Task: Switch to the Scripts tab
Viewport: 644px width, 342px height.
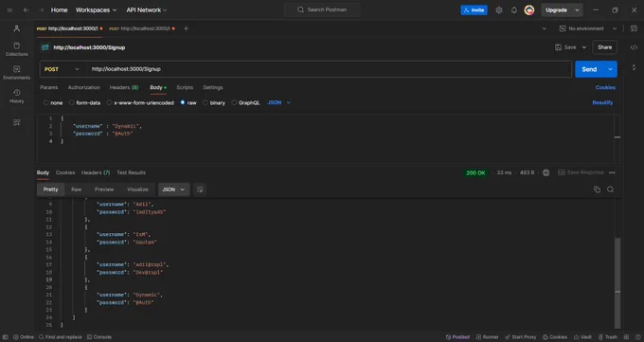Action: tap(185, 87)
